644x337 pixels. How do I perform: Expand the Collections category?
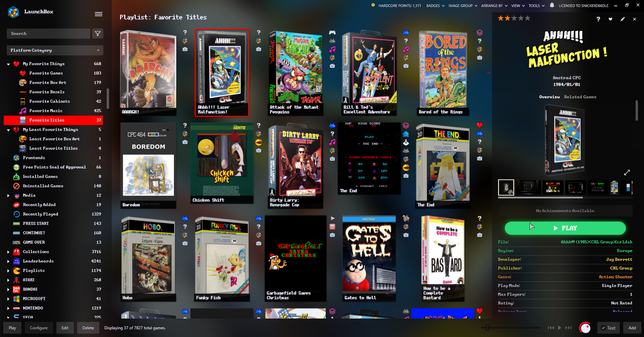[8, 252]
